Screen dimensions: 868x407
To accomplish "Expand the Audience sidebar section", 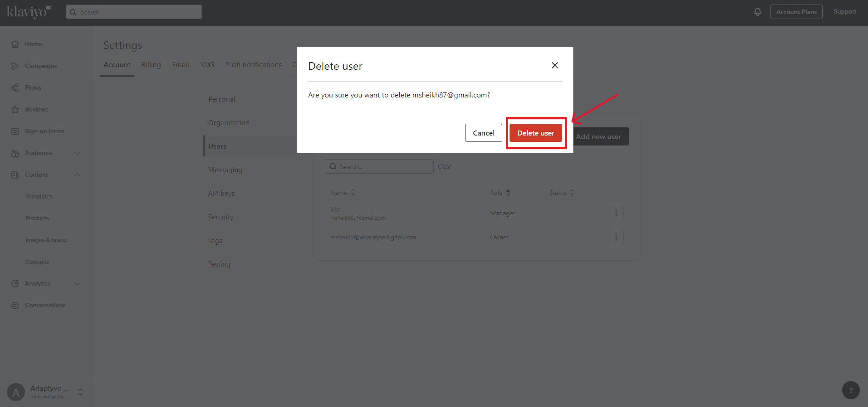I will tap(78, 153).
